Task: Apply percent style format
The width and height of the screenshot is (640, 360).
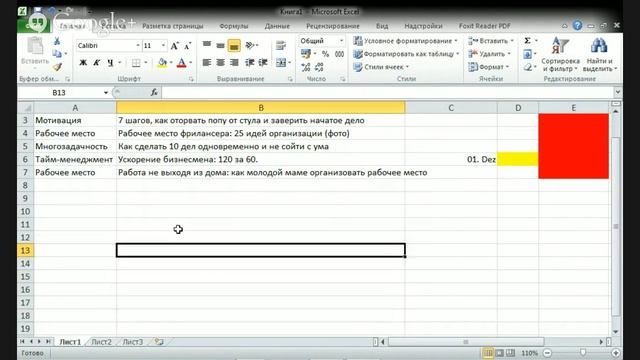Action: click(x=325, y=54)
